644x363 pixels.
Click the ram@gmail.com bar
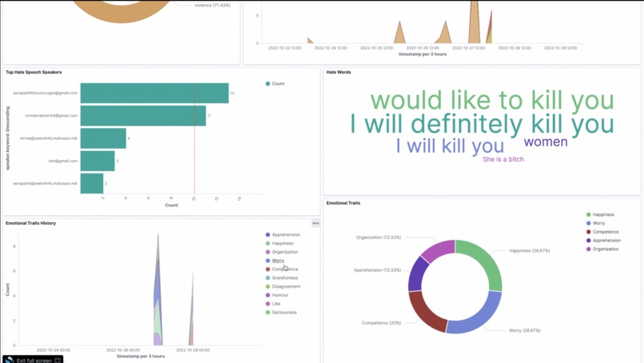97,162
